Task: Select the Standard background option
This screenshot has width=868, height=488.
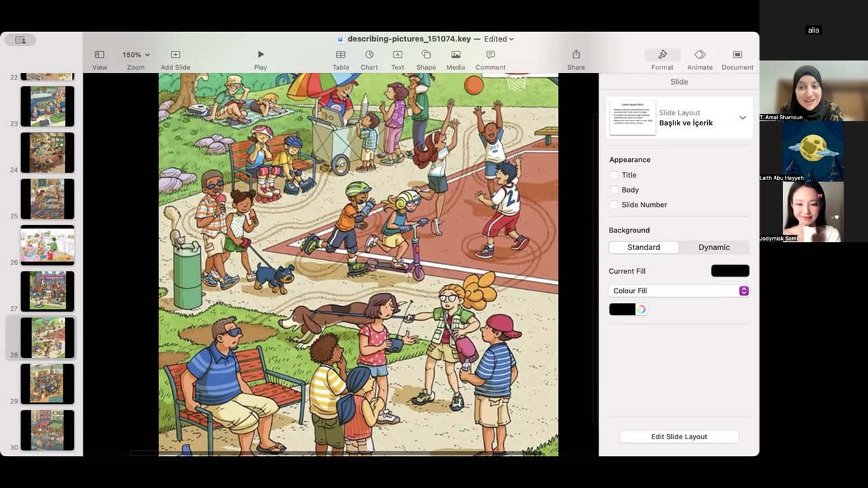Action: pyautogui.click(x=644, y=247)
